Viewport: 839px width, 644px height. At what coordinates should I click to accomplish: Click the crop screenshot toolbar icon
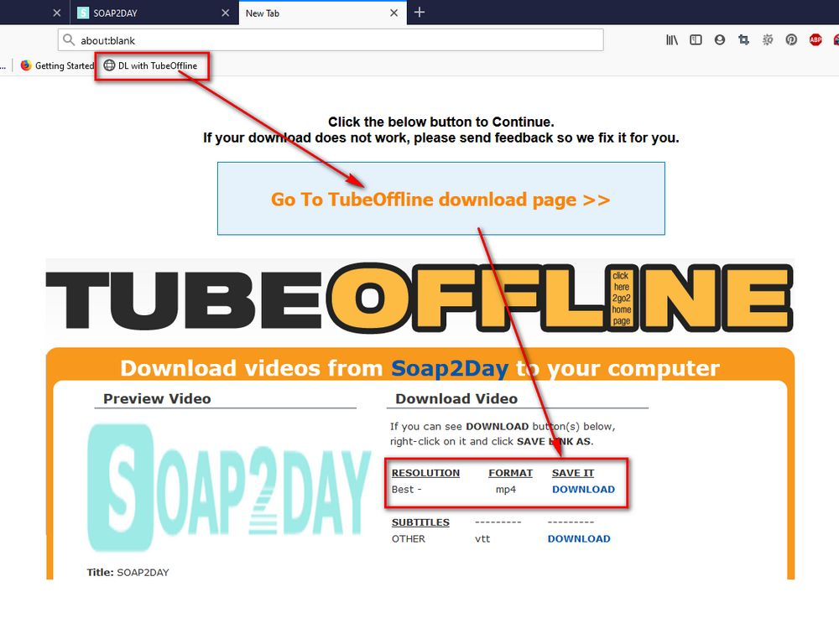click(743, 40)
